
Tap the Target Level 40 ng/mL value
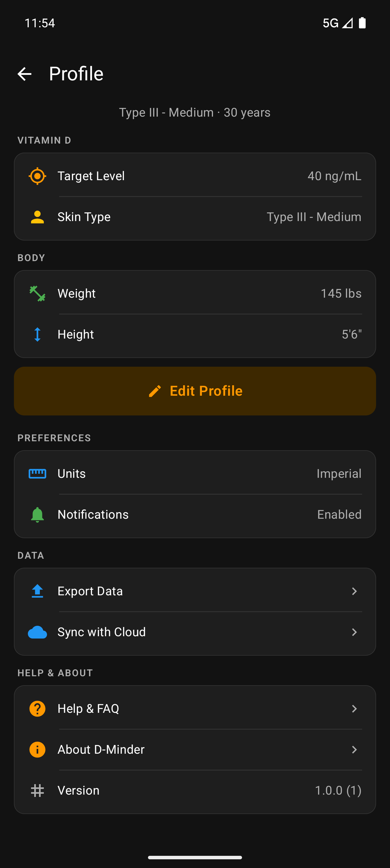tap(334, 176)
